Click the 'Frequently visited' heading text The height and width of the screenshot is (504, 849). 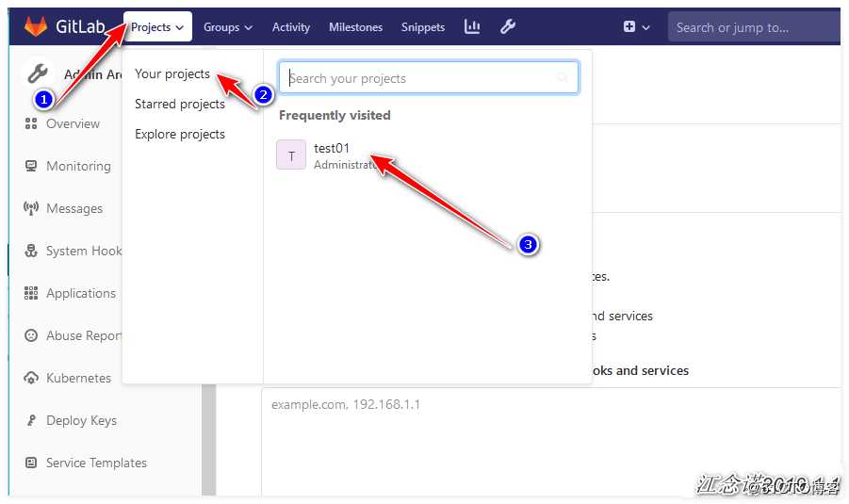tap(335, 115)
